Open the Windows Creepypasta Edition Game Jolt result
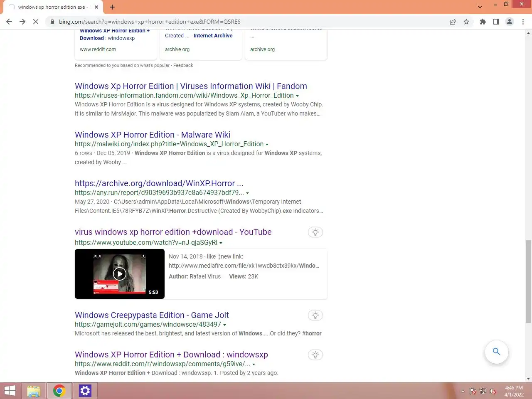 pyautogui.click(x=152, y=315)
